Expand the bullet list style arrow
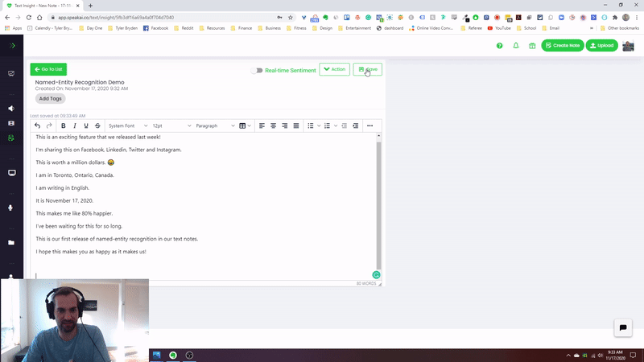Screen dimensions: 644x362 [319, 125]
